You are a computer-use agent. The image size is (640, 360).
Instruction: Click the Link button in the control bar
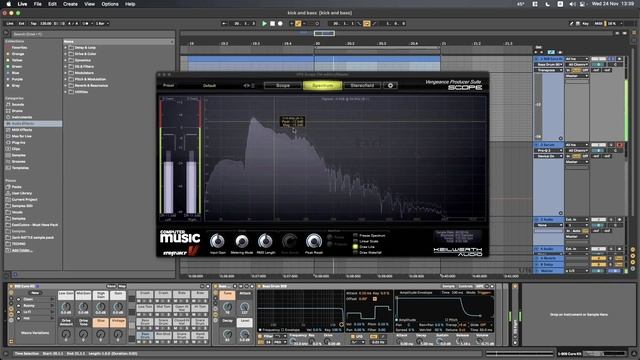coord(10,24)
